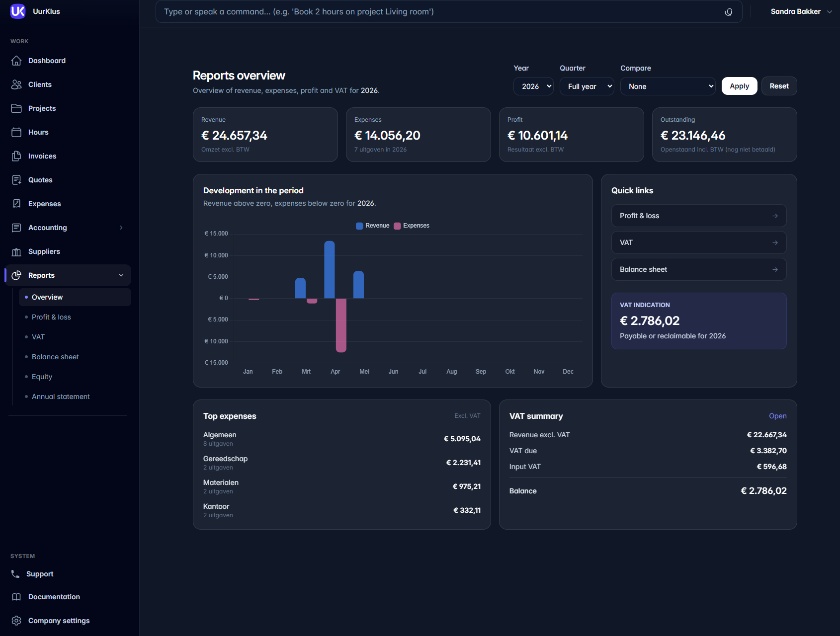Viewport: 840px width, 636px height.
Task: Click the Reports pie chart icon
Action: pyautogui.click(x=16, y=275)
